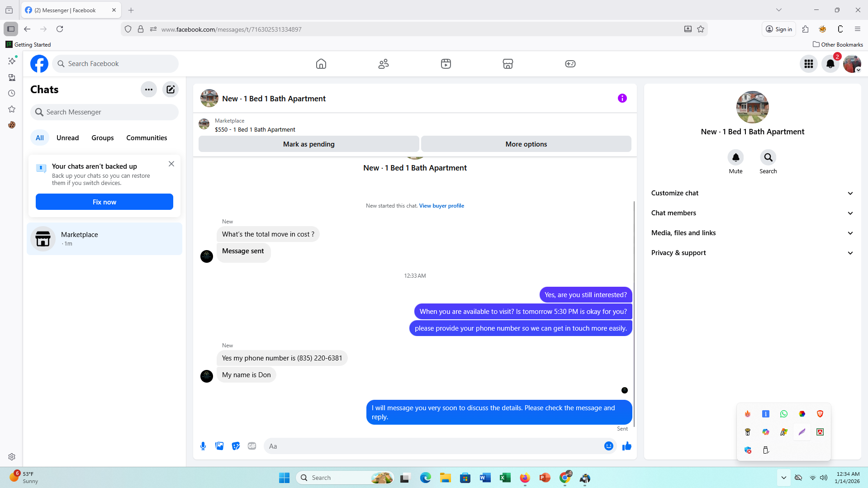
Task: Open Facebook Home feed icon
Action: 321,64
